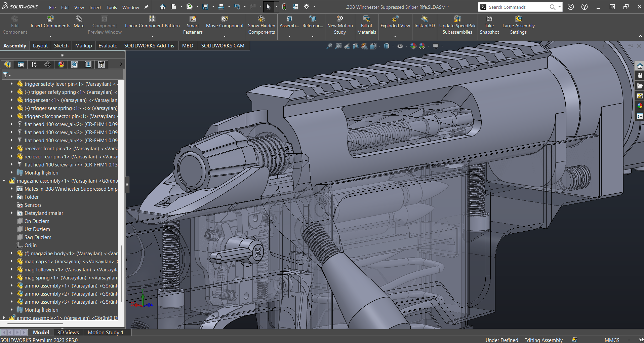Click the Insert Components button
Screen dimensions: 644x343
[x=50, y=22]
